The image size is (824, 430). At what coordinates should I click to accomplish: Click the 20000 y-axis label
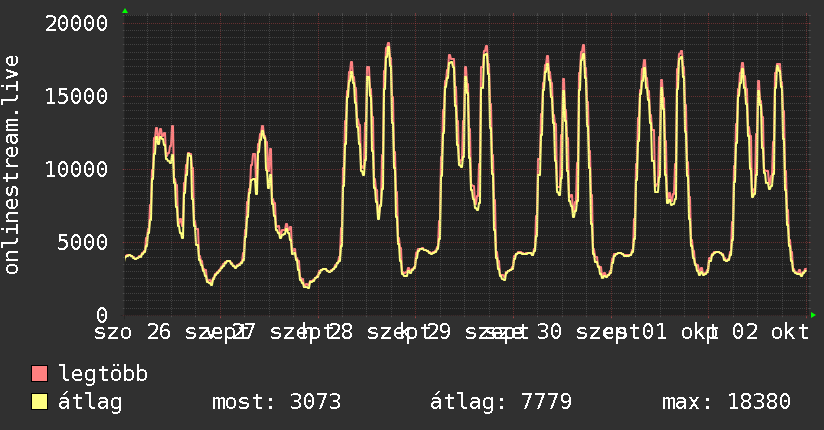(77, 23)
